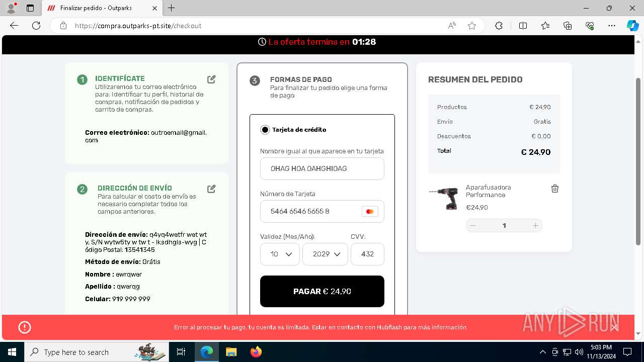View site information lock icon
The image size is (644, 362).
click(x=63, y=26)
